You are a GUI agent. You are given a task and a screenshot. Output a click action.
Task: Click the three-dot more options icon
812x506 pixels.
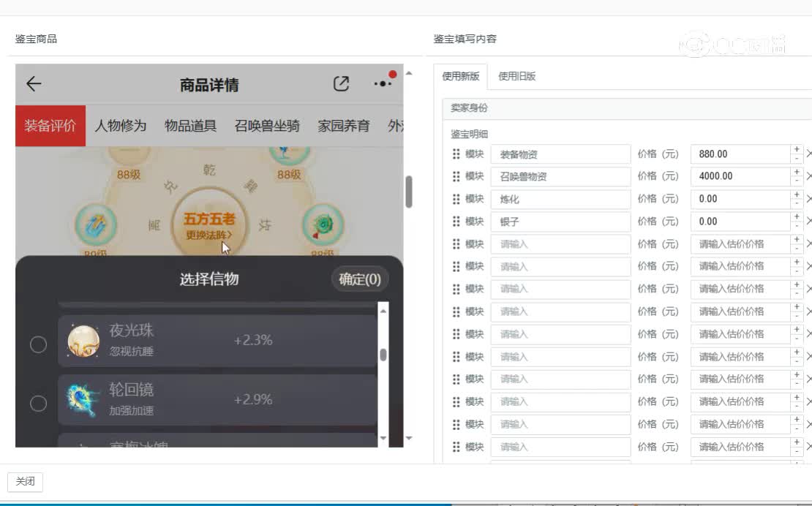click(x=381, y=84)
